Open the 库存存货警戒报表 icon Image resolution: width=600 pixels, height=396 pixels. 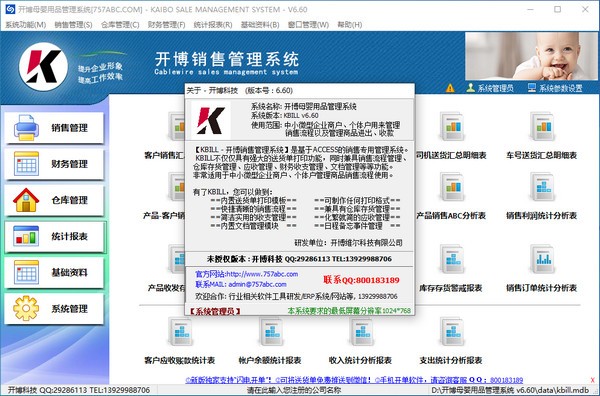452,259
